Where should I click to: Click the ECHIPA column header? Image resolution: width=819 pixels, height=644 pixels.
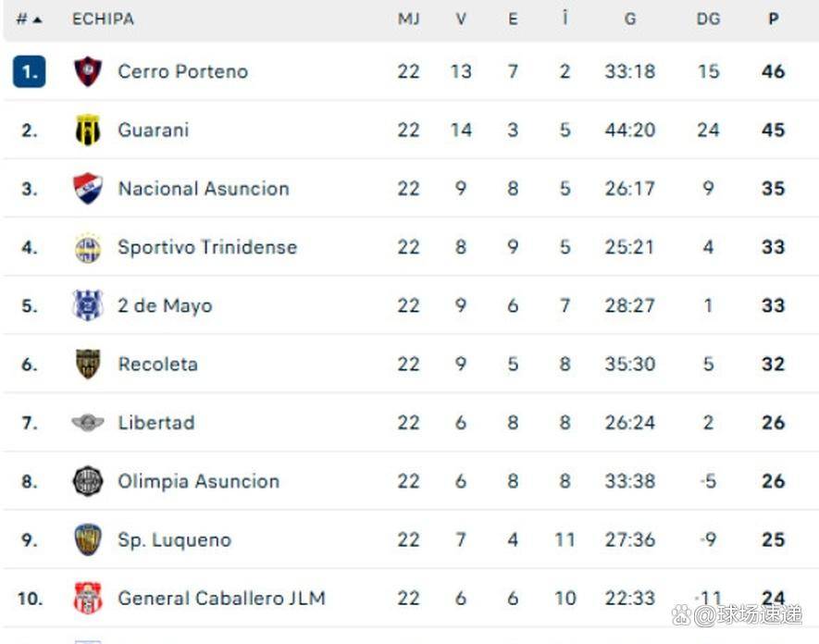click(x=103, y=19)
